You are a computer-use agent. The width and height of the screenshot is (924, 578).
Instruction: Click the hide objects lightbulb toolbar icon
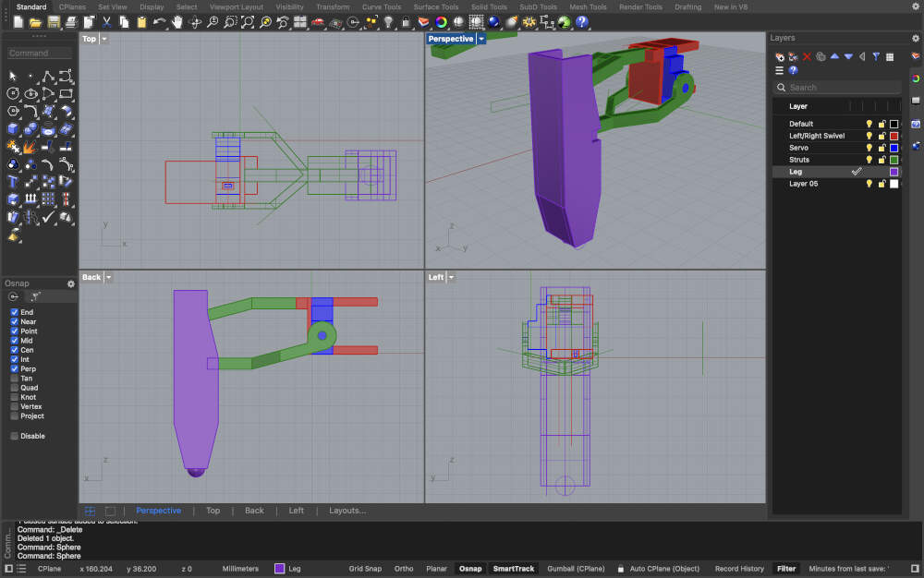pyautogui.click(x=388, y=22)
